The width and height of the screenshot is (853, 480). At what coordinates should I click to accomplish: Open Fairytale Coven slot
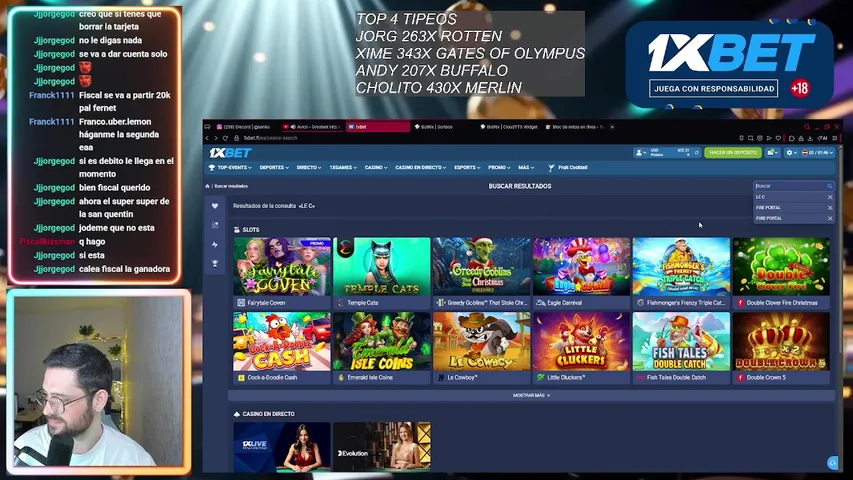(x=282, y=273)
